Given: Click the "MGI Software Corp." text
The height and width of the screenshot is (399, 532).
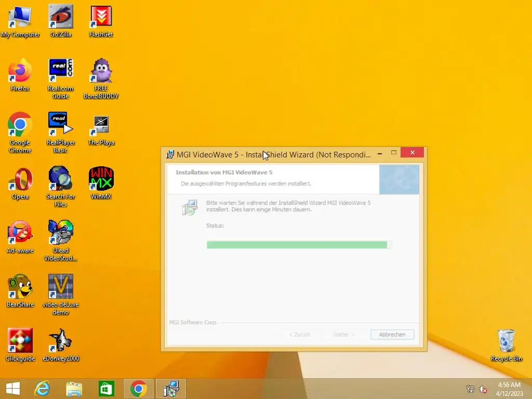Looking at the screenshot, I should tap(193, 322).
